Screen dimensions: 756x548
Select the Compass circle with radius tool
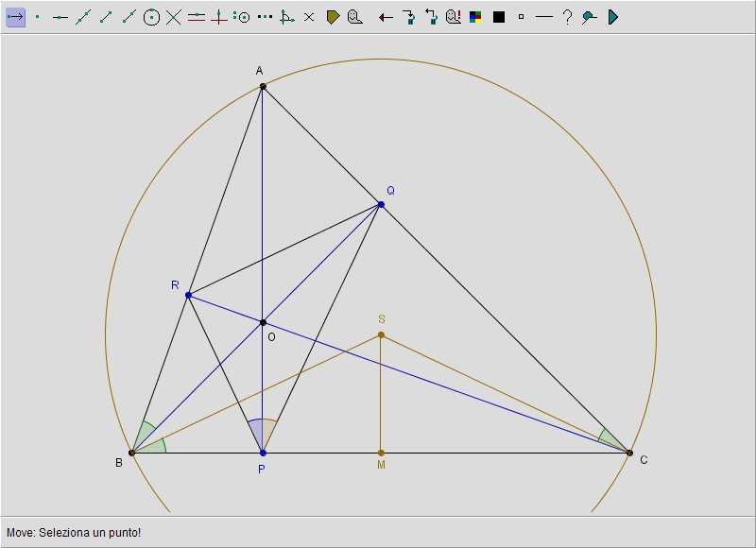point(242,17)
